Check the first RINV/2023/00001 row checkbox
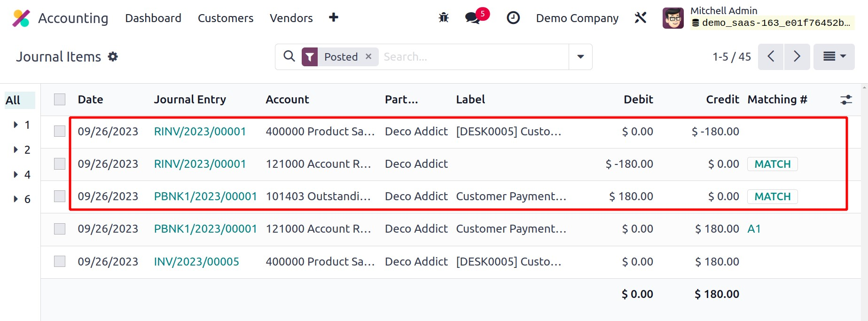868x321 pixels. (60, 131)
